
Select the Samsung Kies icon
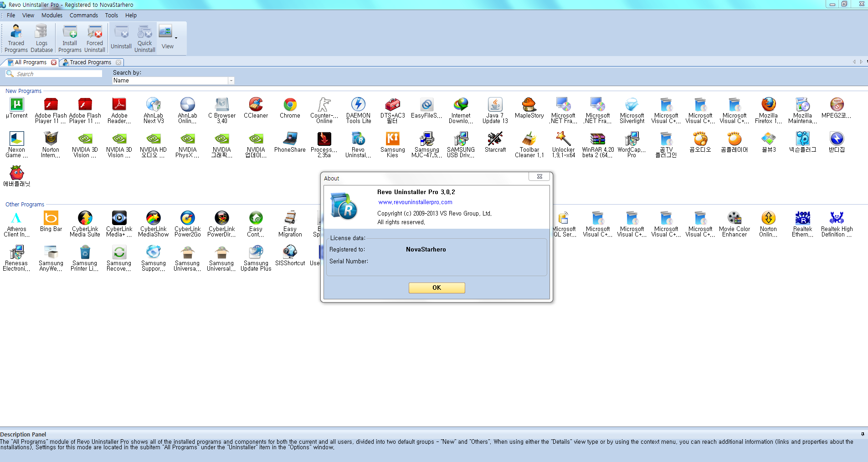point(393,144)
